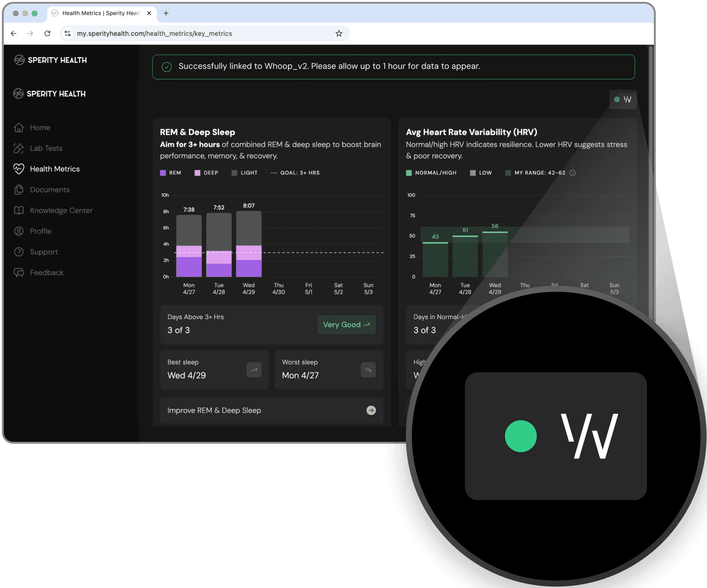Open Improve REM & Deep Sleep
The width and height of the screenshot is (707, 588).
(272, 410)
